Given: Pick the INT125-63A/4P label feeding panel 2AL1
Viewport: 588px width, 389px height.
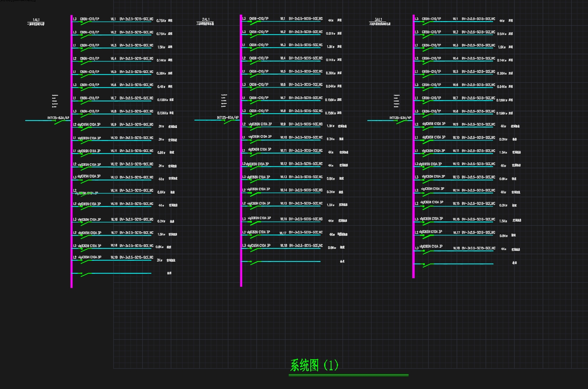Looking at the screenshot, I should 228,118.
